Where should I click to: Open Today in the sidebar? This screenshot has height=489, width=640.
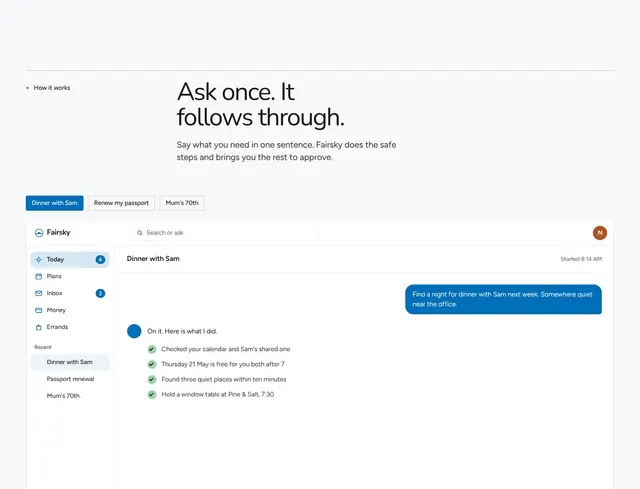[x=70, y=260]
